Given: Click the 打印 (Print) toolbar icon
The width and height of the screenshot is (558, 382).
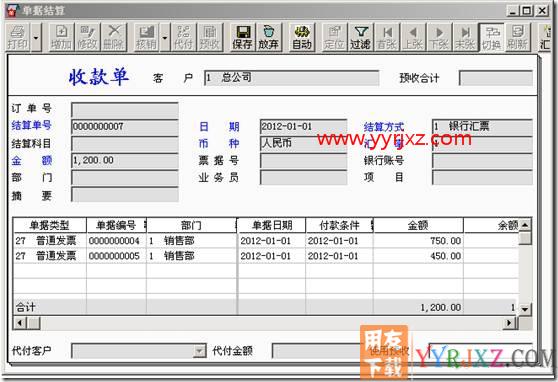Looking at the screenshot, I should [x=18, y=37].
